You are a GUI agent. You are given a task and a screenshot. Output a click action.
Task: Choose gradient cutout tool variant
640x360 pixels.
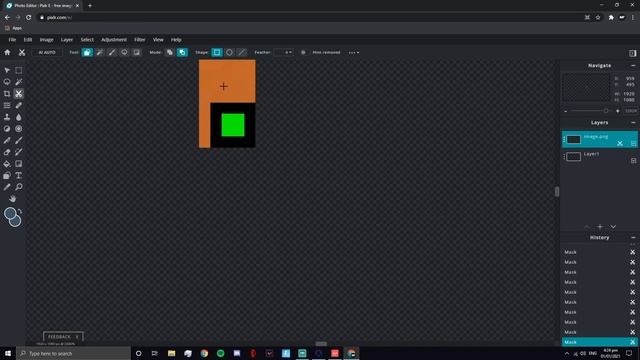pyautogui.click(x=137, y=52)
